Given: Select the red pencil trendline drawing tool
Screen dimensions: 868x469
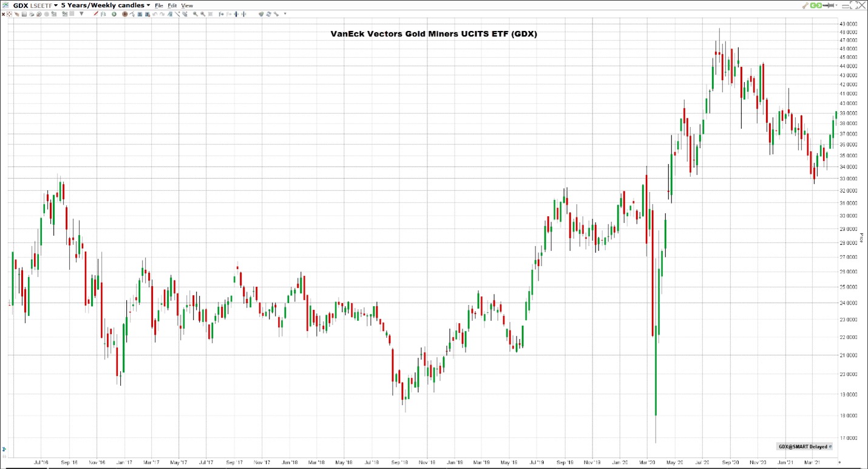Looking at the screenshot, I should pos(96,13).
